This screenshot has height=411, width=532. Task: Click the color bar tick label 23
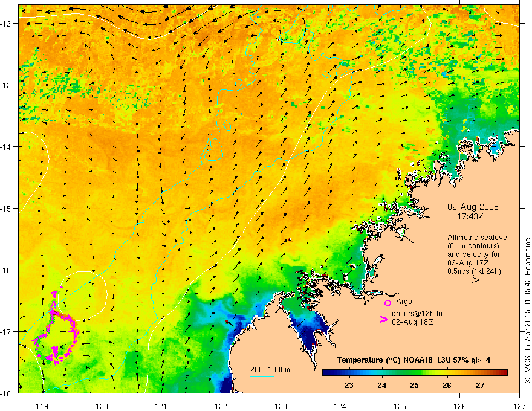coord(349,386)
